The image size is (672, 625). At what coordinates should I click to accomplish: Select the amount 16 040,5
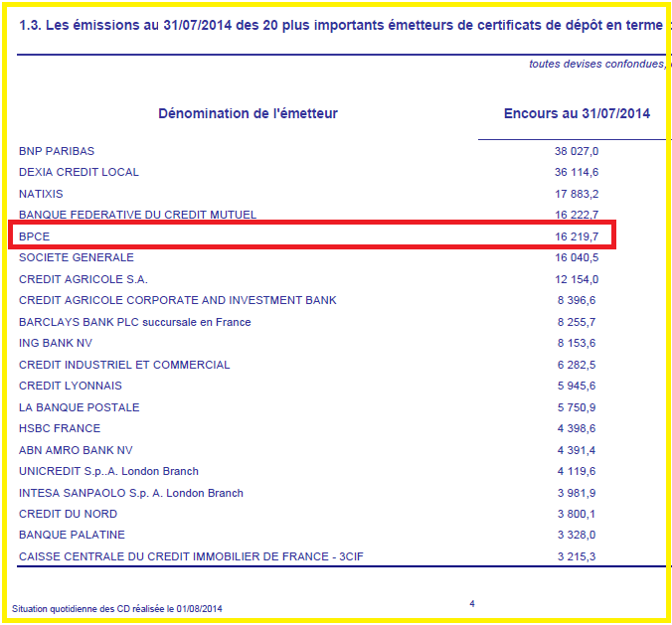[577, 257]
